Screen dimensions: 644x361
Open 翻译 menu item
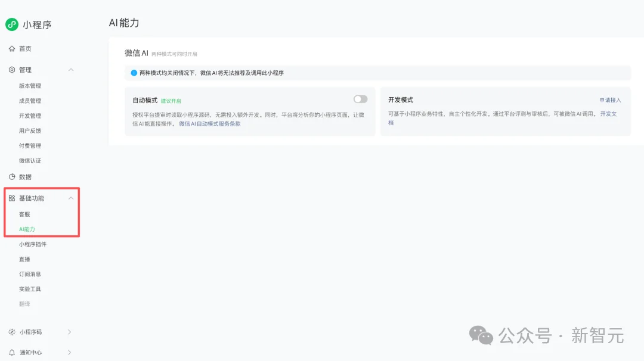(24, 304)
